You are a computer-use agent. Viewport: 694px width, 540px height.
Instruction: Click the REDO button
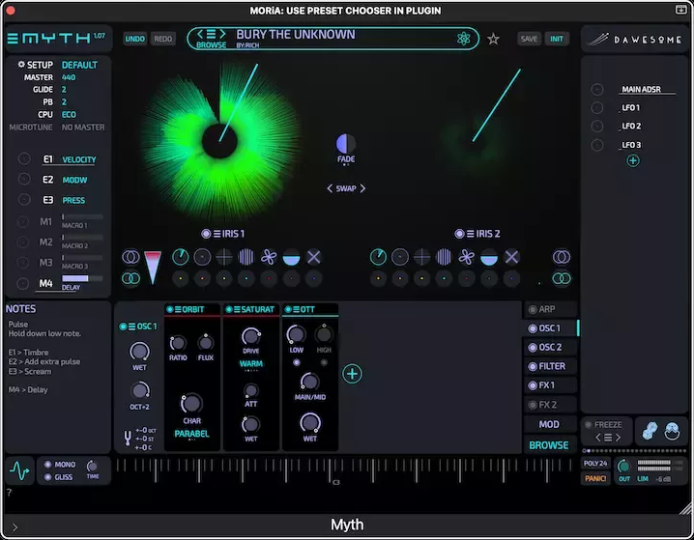163,39
